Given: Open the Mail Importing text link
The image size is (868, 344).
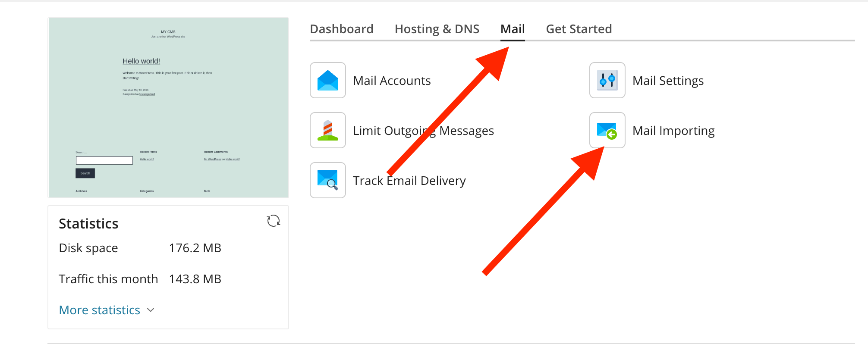Looking at the screenshot, I should [x=673, y=131].
